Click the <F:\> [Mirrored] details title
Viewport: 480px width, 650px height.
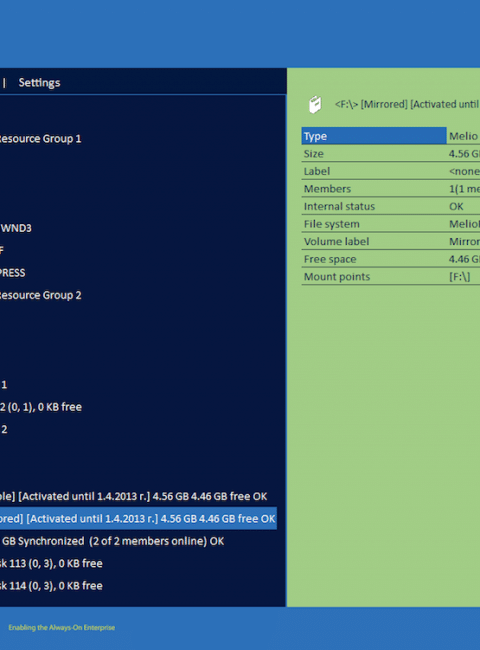tap(407, 104)
